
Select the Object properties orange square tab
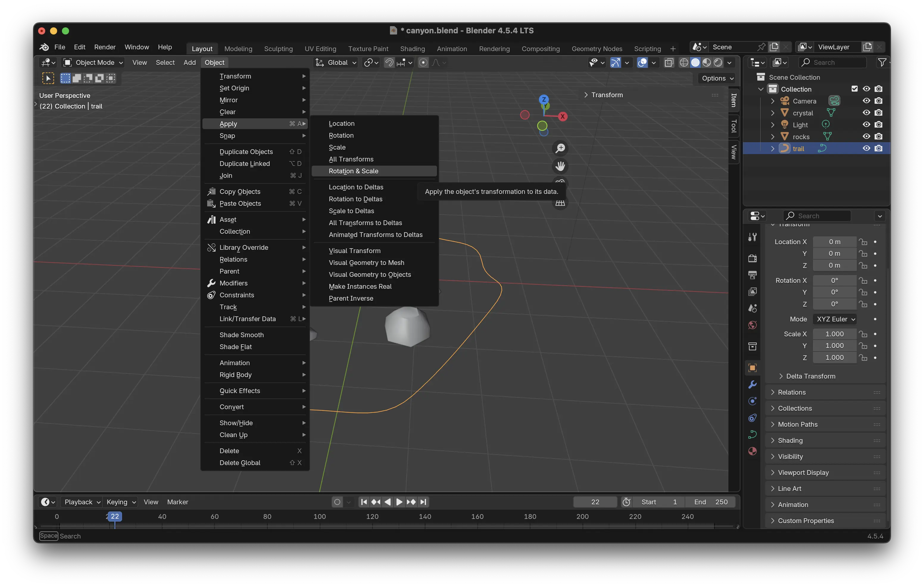[x=752, y=368]
